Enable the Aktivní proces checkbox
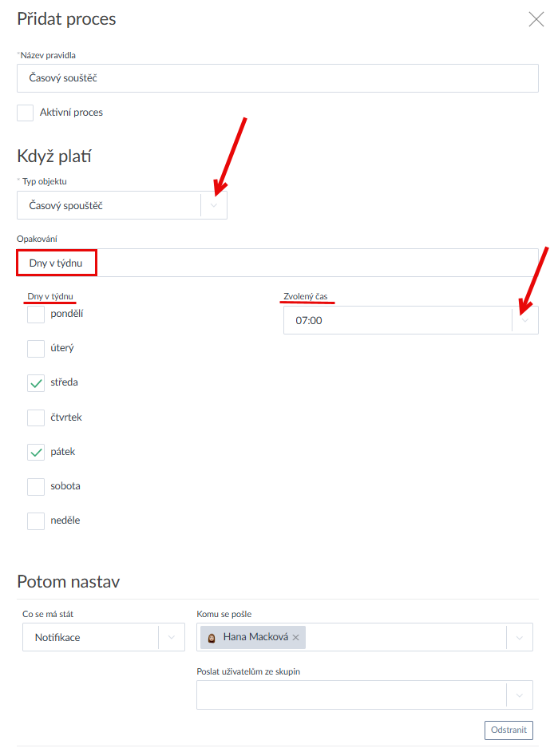The height and width of the screenshot is (756, 554). 26,113
